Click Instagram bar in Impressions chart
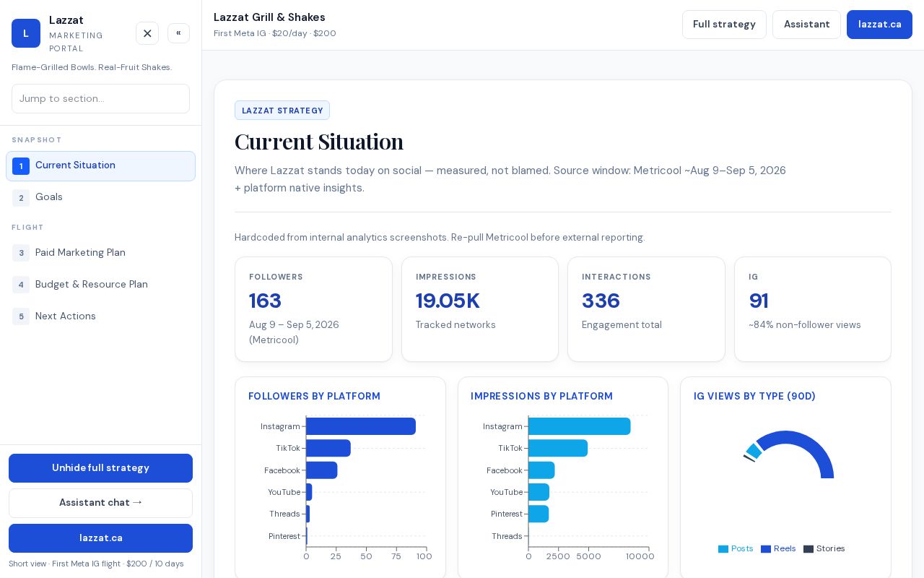 coord(580,426)
